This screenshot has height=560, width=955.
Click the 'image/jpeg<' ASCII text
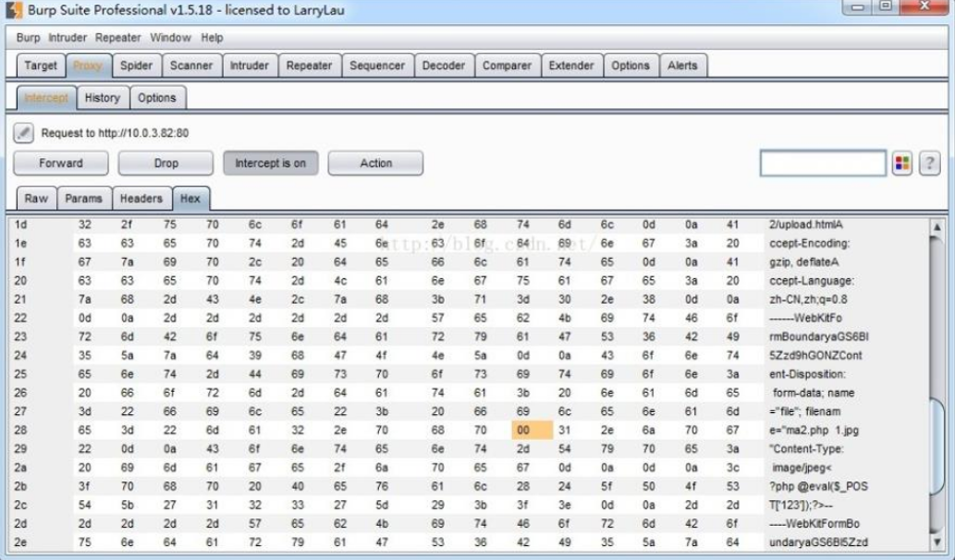802,468
